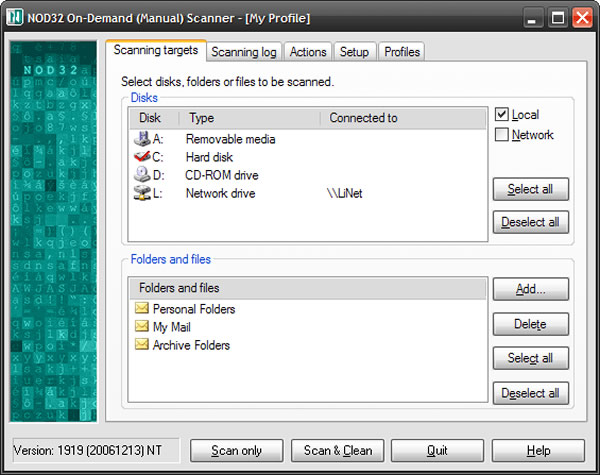Click the Add... button
Viewport: 600px width, 475px height.
530,289
